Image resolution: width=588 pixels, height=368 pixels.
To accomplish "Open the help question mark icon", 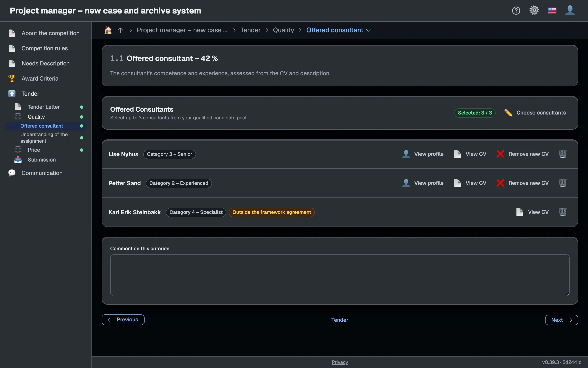I will (516, 11).
